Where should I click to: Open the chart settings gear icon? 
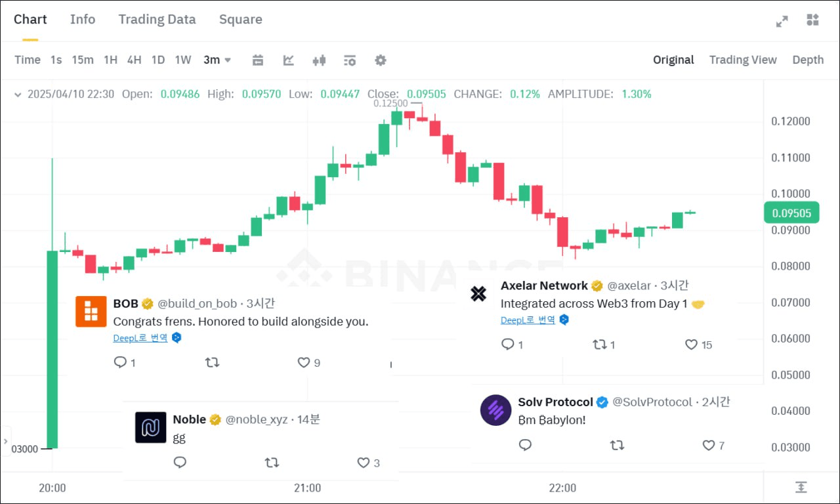(380, 60)
